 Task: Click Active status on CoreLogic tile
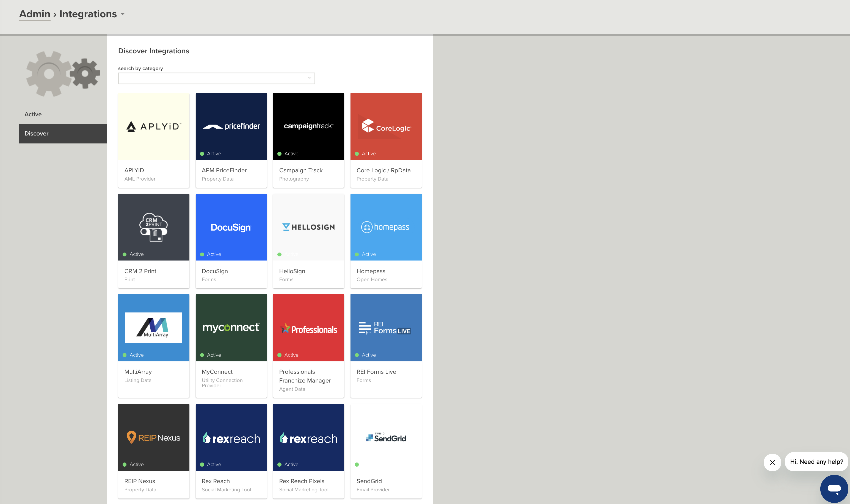click(x=366, y=154)
